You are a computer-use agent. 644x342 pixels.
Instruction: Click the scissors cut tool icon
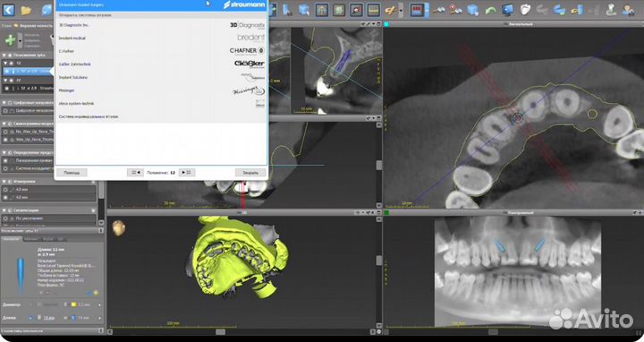(x=390, y=10)
